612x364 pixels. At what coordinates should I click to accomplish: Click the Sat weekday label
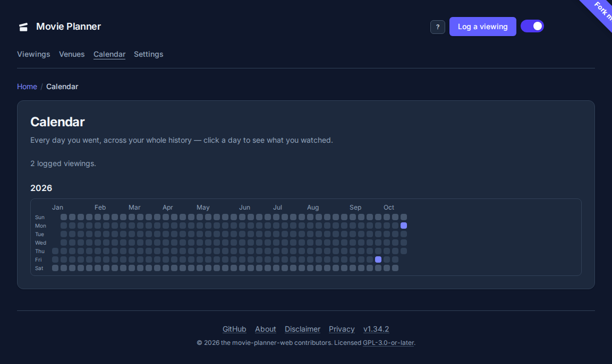click(39, 268)
